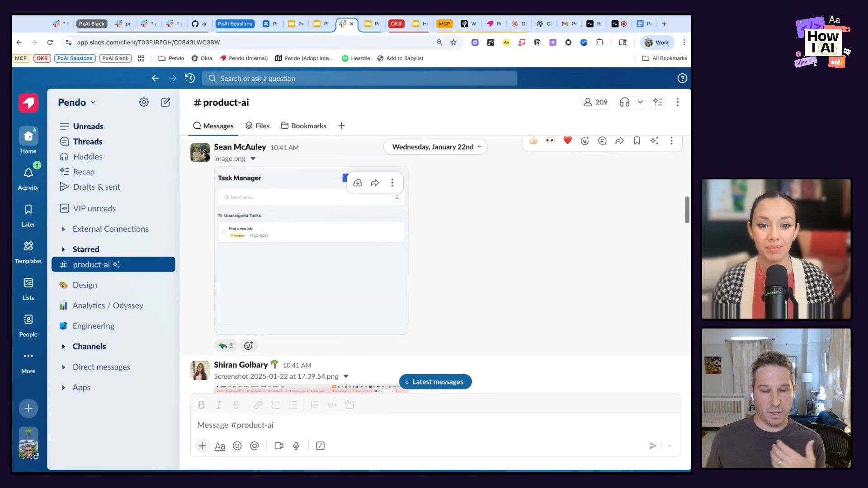Click the turtle reaction count 3
The height and width of the screenshot is (488, 868).
tap(225, 346)
